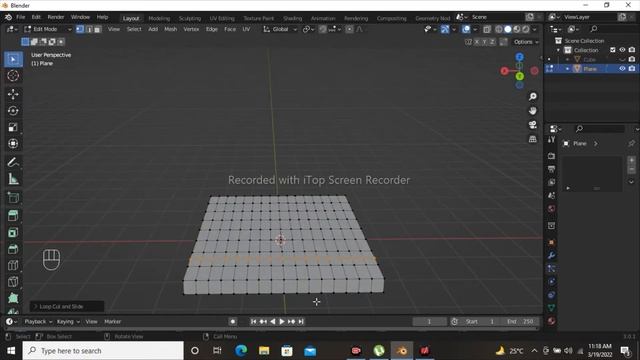The image size is (640, 360).
Task: Switch to the Modeling workspace tab
Action: 159,18
